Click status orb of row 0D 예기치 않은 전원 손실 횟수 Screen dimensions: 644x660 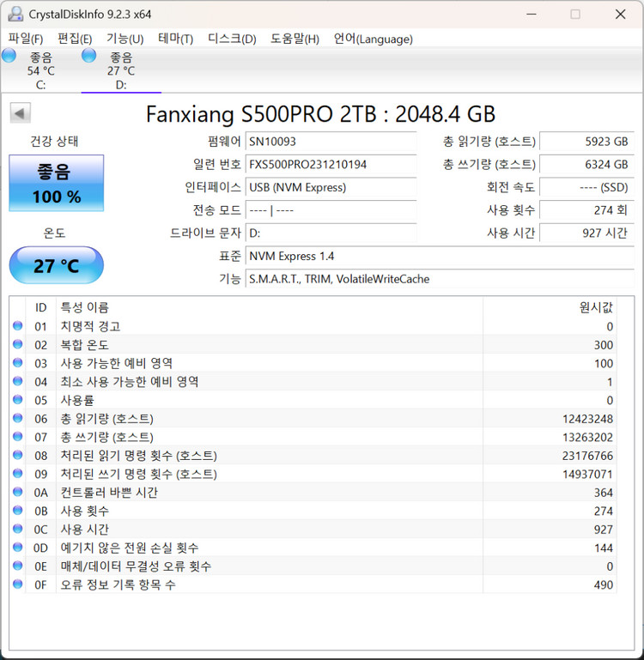pos(18,548)
